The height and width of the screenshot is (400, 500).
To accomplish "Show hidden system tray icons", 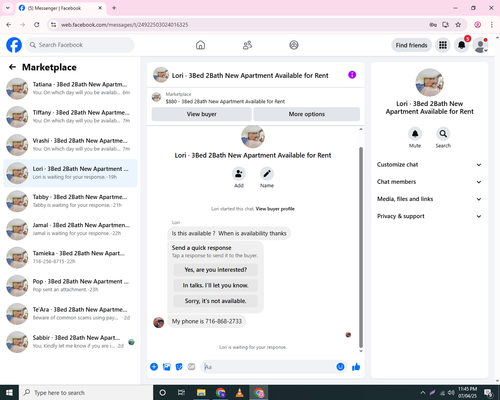I will click(x=423, y=393).
